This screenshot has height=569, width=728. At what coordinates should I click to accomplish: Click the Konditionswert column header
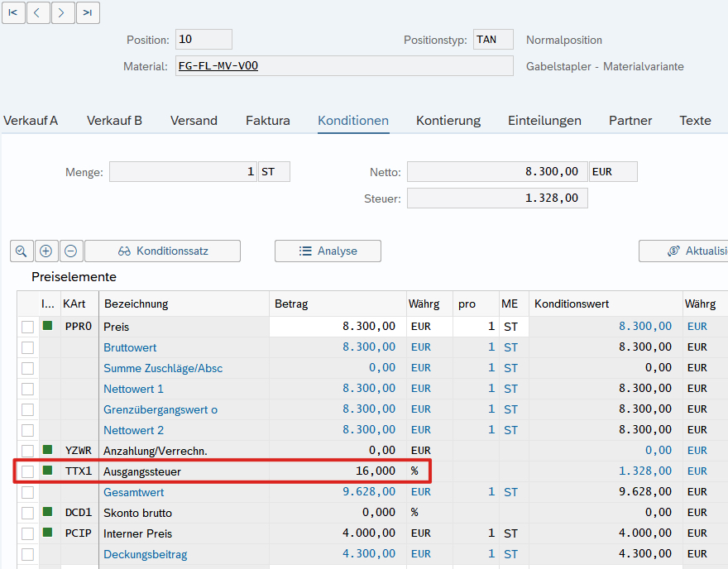pyautogui.click(x=606, y=304)
